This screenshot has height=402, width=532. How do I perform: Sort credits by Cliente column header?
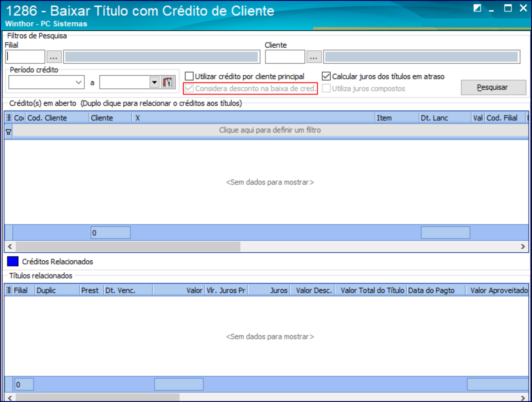(x=110, y=118)
